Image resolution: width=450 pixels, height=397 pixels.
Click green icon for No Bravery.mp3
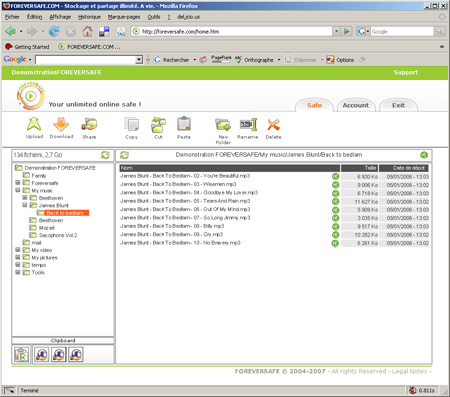pos(335,243)
